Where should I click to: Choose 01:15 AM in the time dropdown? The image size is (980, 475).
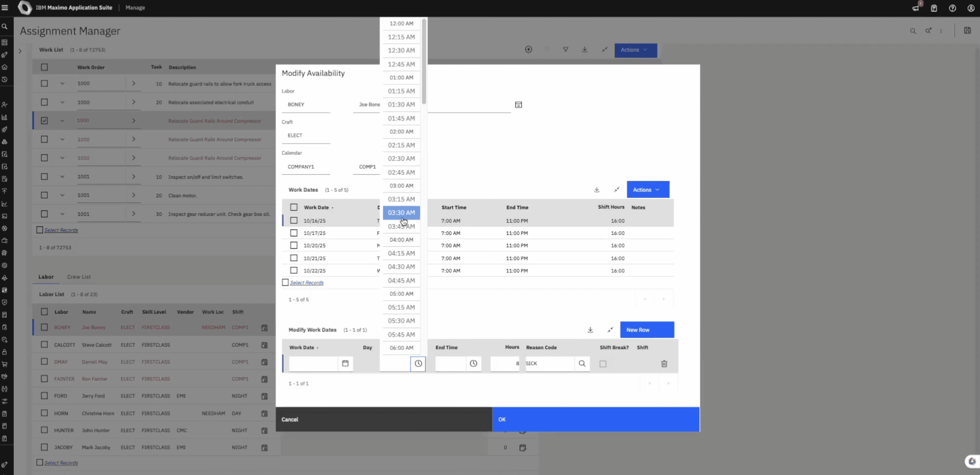401,91
